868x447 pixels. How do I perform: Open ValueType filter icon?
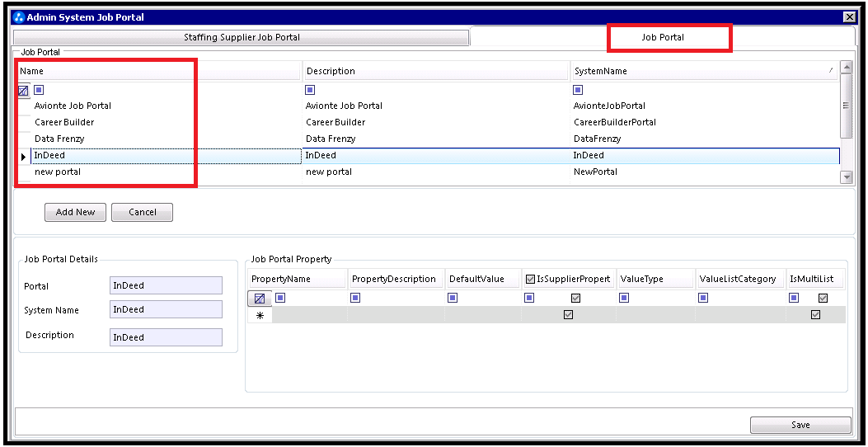coord(624,298)
